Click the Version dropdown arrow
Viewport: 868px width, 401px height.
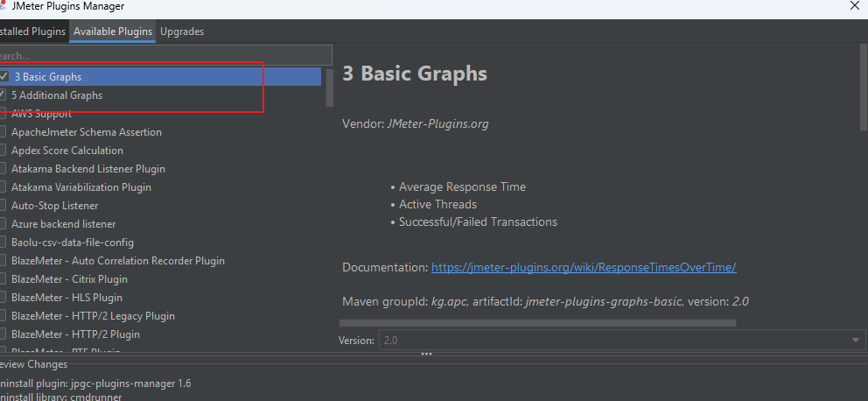856,340
